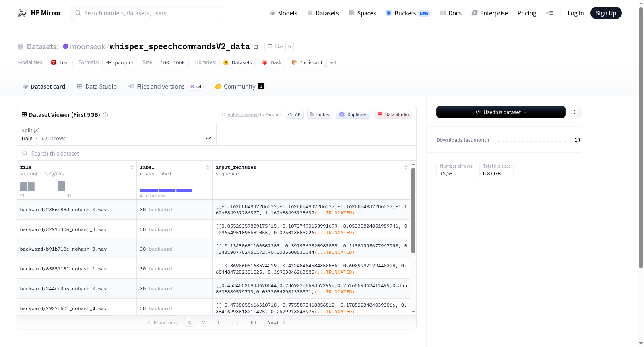Click the Sign Up button
The width and height of the screenshot is (644, 347).
click(x=606, y=13)
